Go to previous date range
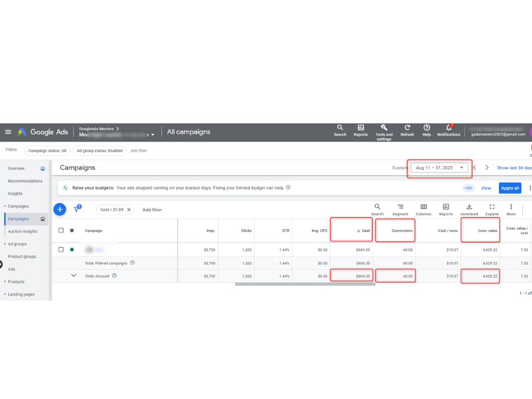 click(x=475, y=168)
